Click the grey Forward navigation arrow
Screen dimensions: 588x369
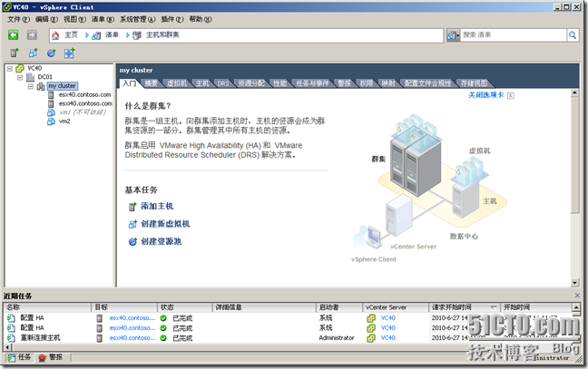coord(32,35)
